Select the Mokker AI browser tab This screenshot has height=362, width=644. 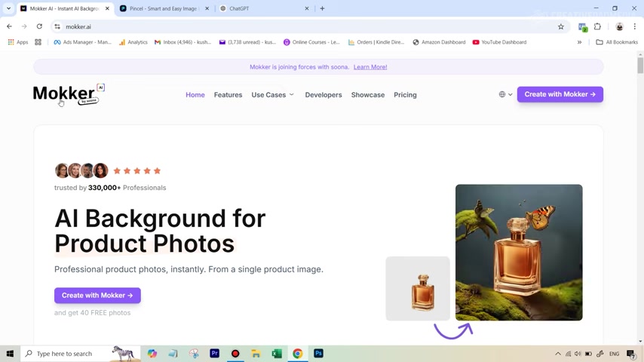click(65, 8)
